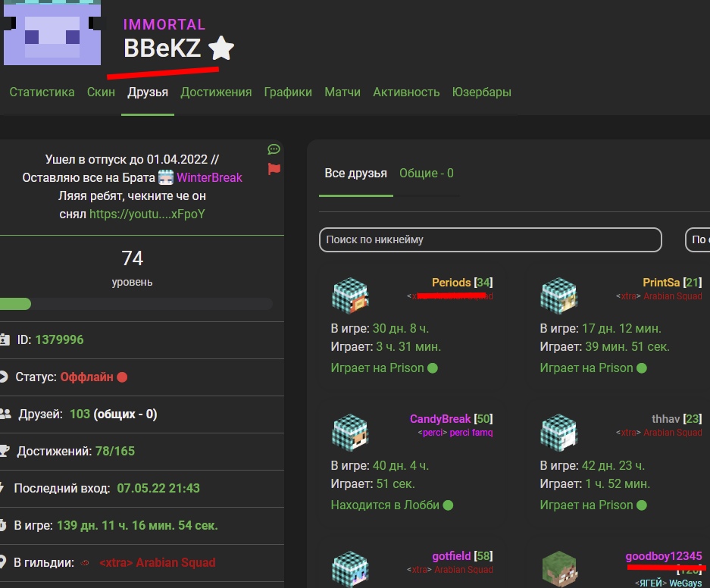The image size is (710, 588).
Task: Click the Periods friend avatar head
Action: (x=350, y=296)
